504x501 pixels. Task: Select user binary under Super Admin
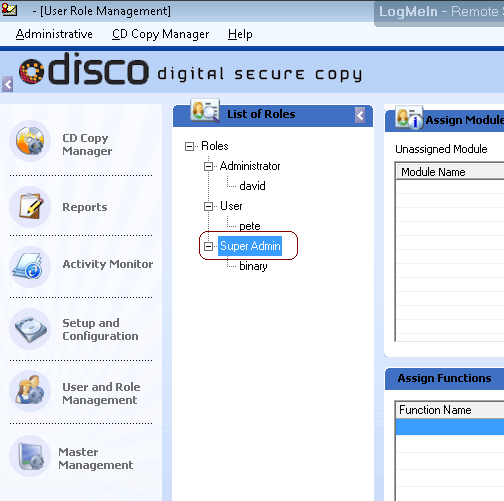(x=253, y=266)
